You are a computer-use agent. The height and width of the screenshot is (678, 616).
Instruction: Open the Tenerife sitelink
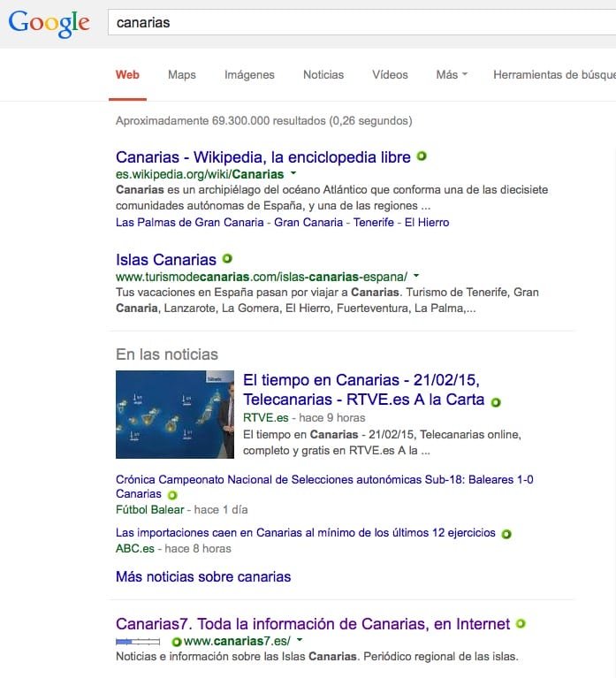tap(374, 222)
